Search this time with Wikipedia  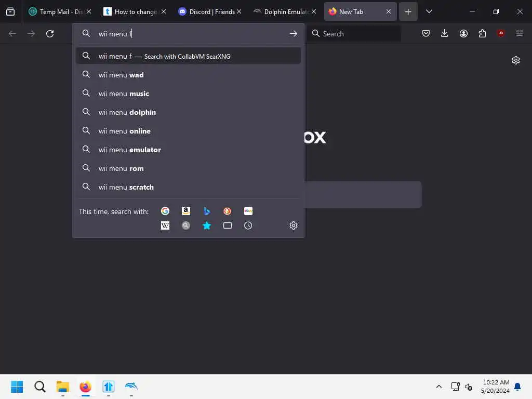165,225
